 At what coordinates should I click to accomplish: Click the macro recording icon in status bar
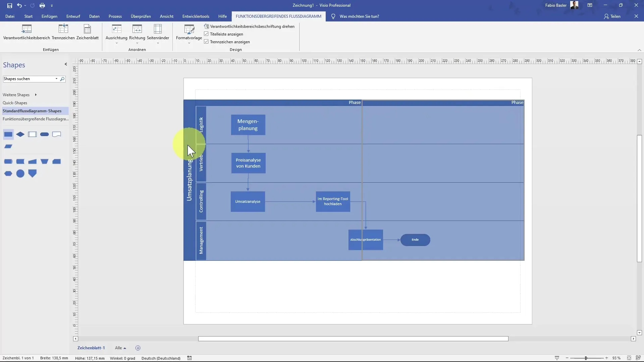pos(190,358)
